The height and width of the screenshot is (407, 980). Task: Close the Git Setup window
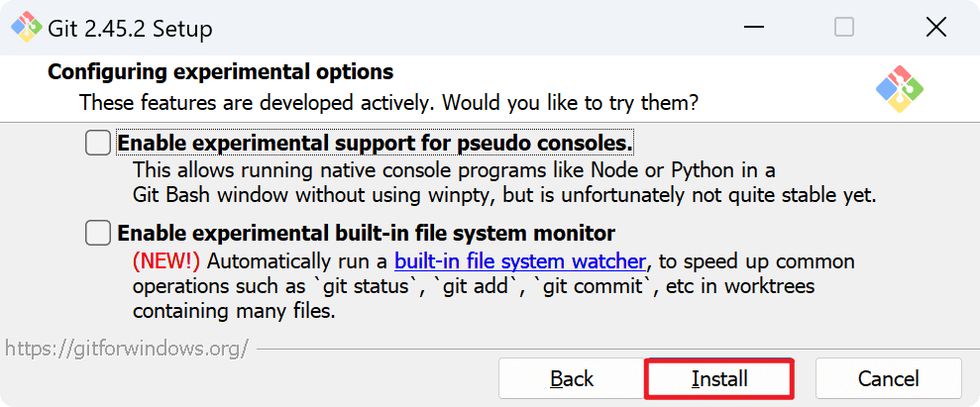pyautogui.click(x=934, y=28)
